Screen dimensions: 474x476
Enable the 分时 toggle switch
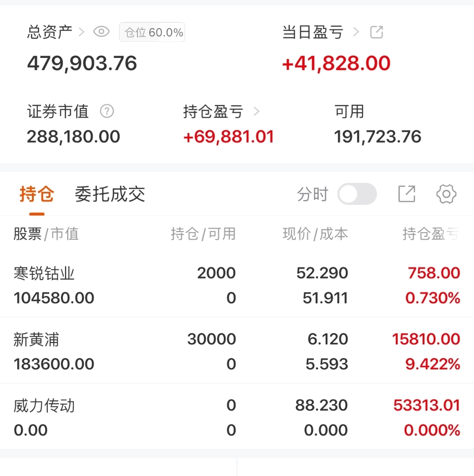click(357, 194)
